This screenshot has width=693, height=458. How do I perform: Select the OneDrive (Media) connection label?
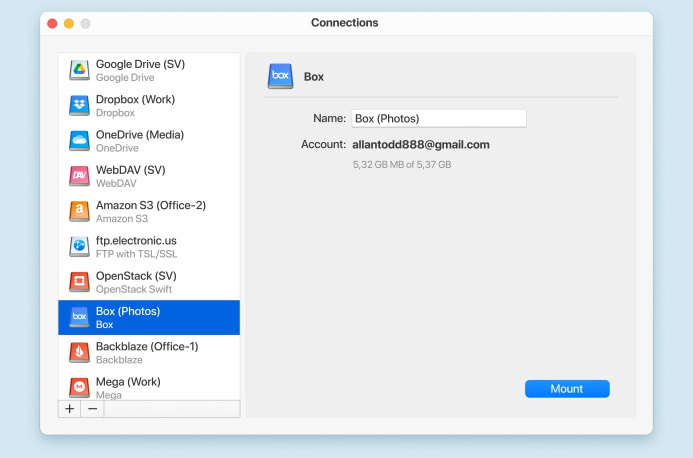(x=140, y=135)
